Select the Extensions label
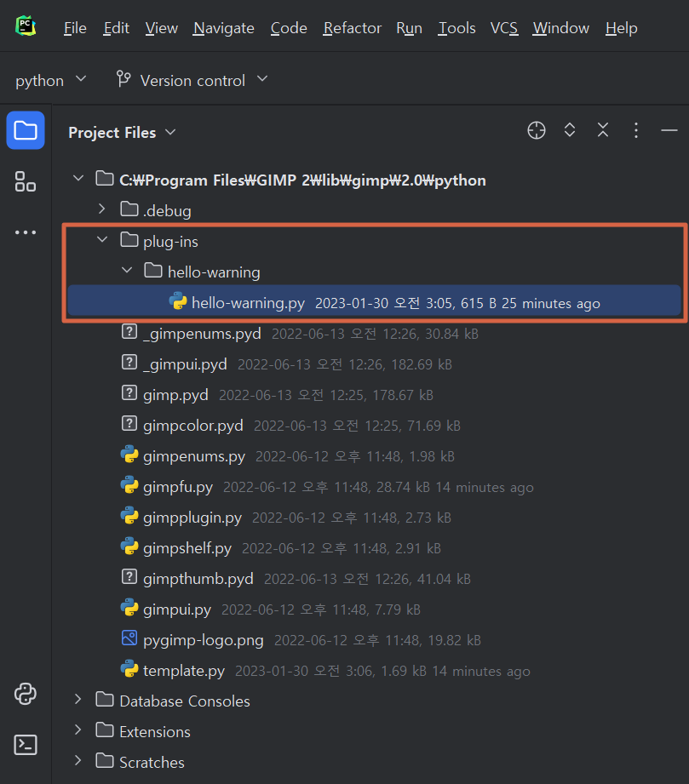The image size is (689, 784). click(x=155, y=732)
